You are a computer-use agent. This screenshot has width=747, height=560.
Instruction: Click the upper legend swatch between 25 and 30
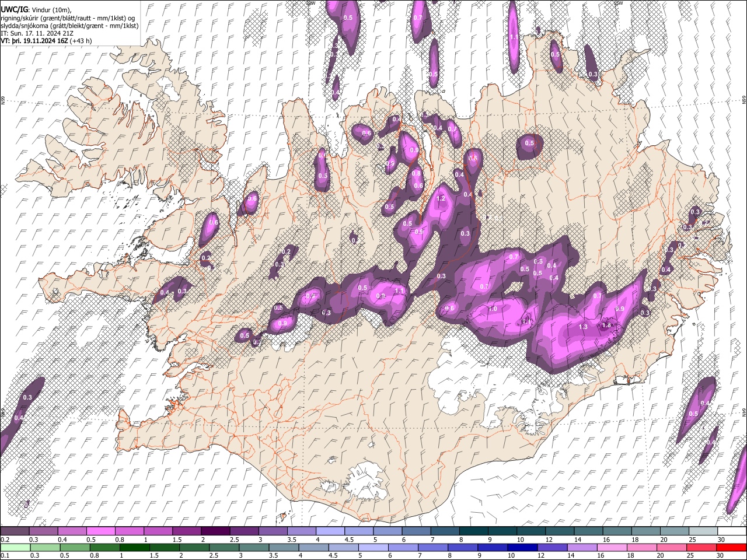[703, 531]
